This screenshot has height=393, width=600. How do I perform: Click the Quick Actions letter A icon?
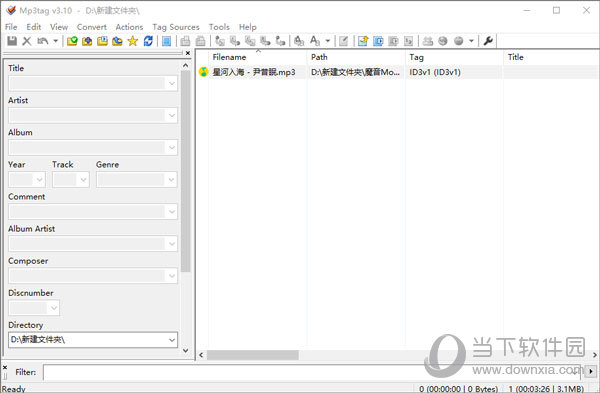click(315, 41)
